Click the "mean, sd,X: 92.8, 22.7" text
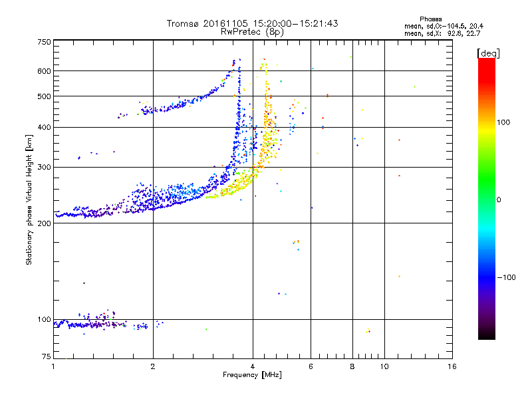The height and width of the screenshot is (399, 532). click(442, 34)
